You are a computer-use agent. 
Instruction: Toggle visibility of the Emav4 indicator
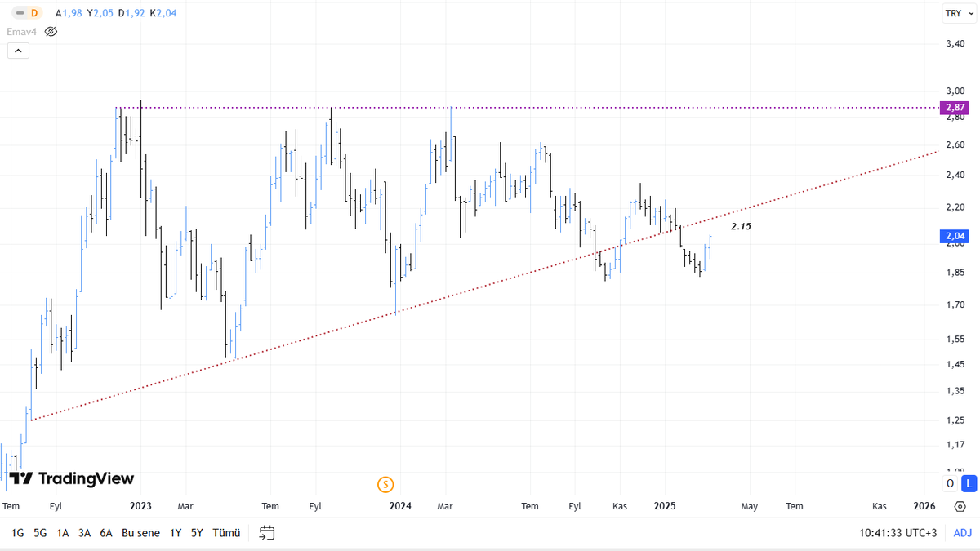[50, 31]
